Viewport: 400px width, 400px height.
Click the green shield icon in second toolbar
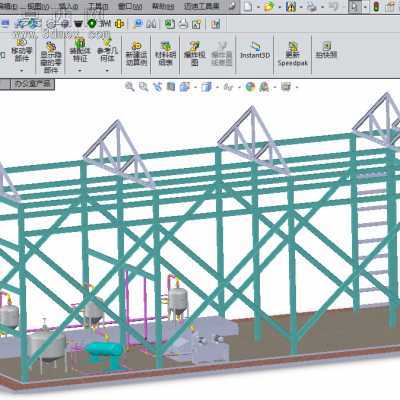click(x=92, y=23)
